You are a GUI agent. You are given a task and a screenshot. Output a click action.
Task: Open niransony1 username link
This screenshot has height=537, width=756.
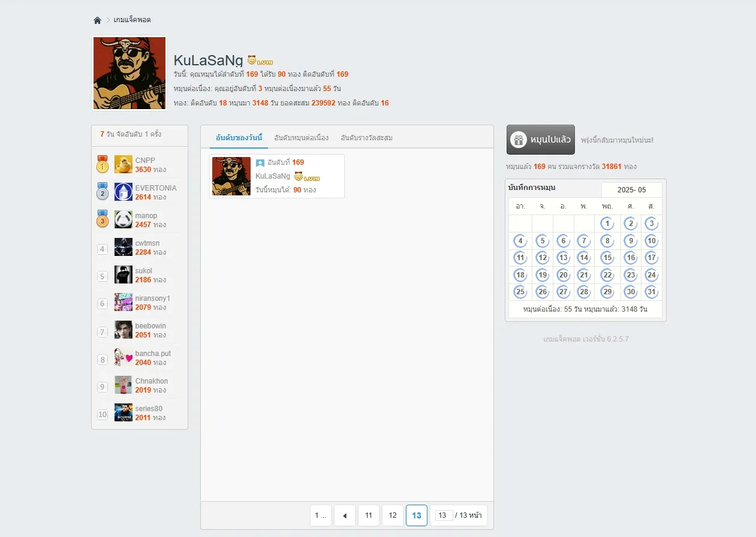[x=153, y=298]
